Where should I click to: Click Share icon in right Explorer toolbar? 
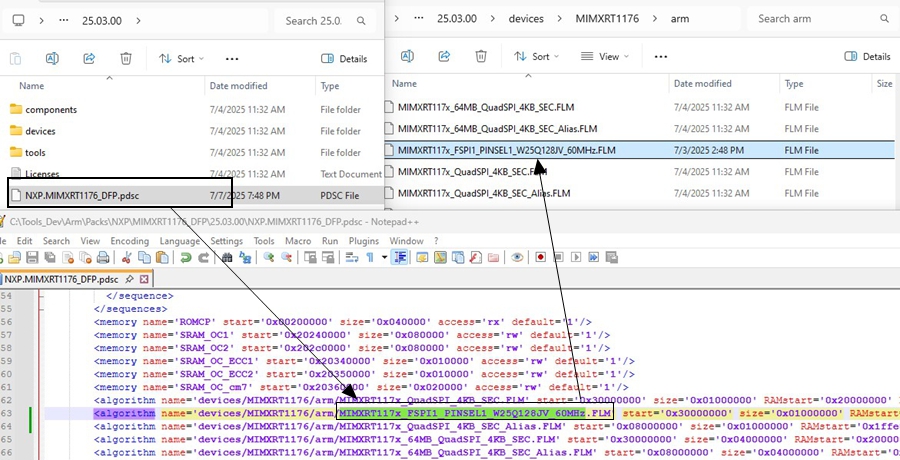click(x=444, y=56)
